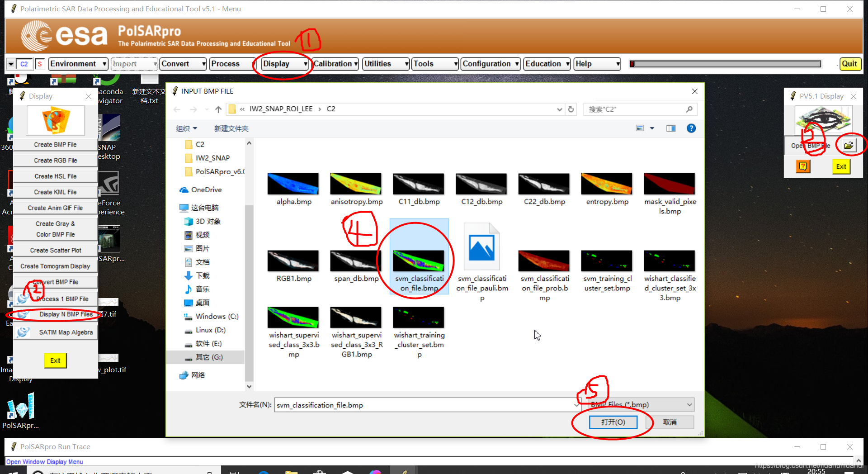Select svm_classification_file_prob.bmp file
This screenshot has height=474, width=868.
click(544, 275)
